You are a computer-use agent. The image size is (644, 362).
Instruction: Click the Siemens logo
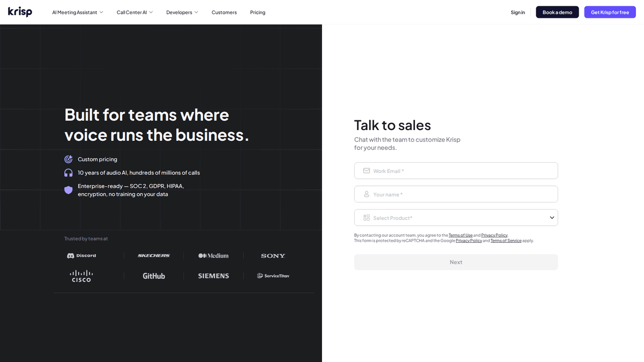tap(213, 276)
